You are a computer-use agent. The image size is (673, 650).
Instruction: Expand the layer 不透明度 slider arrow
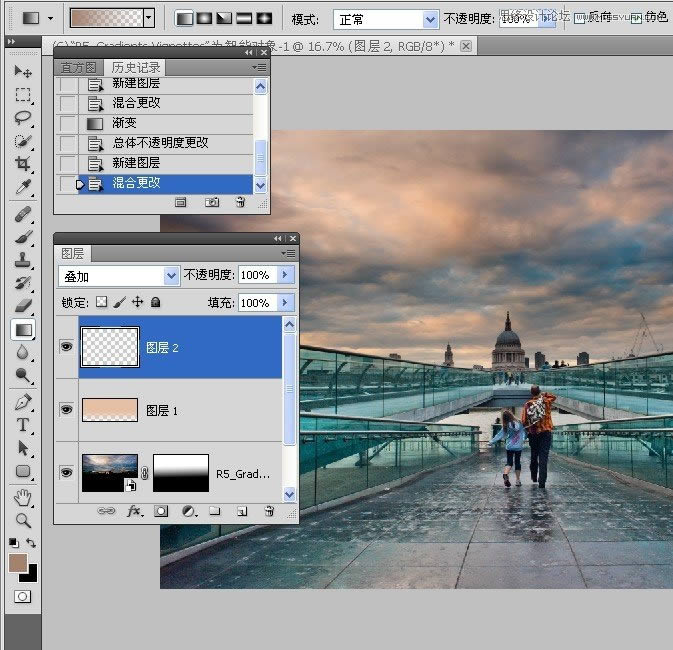[x=286, y=275]
